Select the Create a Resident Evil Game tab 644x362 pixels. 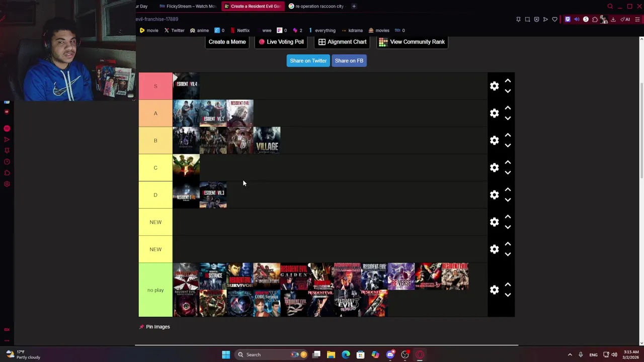pos(253,6)
